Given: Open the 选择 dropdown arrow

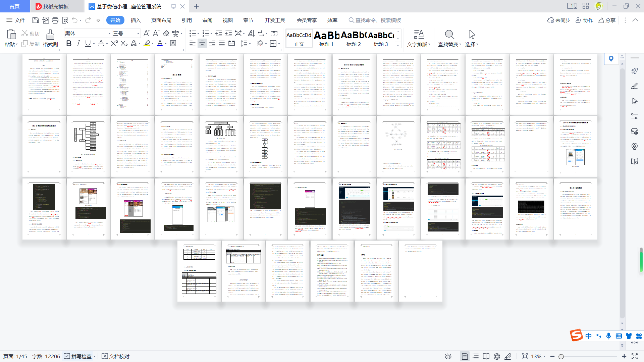Looking at the screenshot, I should click(477, 45).
